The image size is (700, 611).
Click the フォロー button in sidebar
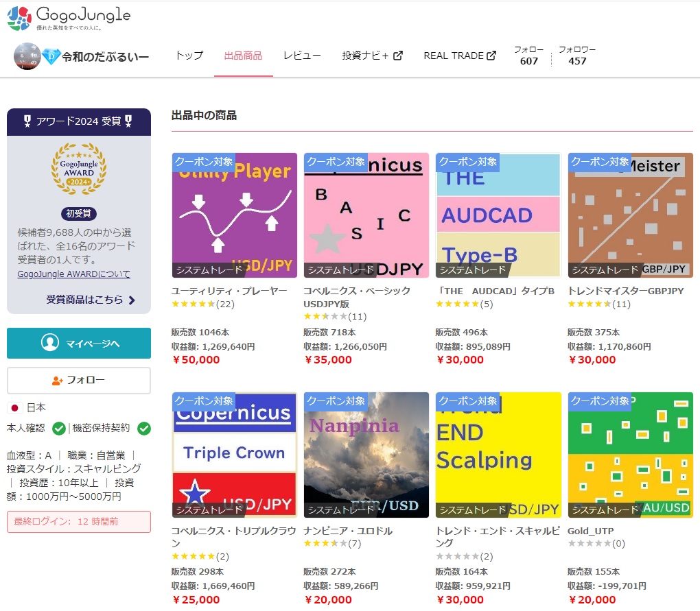[78, 381]
